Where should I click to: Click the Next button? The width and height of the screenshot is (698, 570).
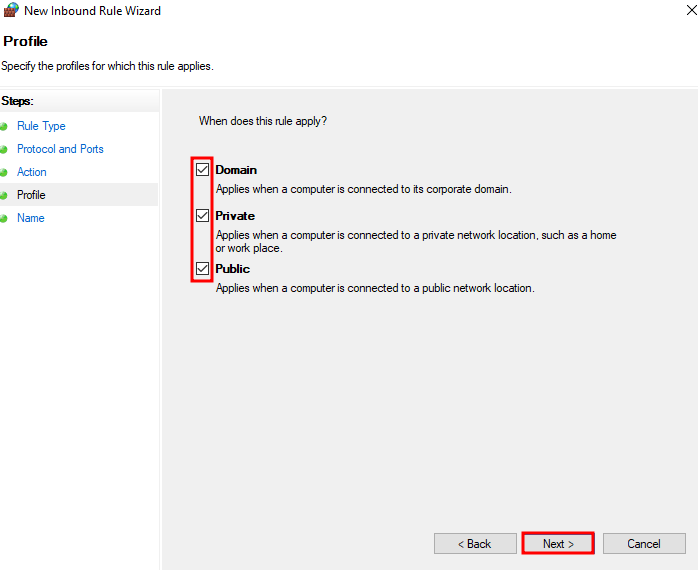click(x=558, y=544)
